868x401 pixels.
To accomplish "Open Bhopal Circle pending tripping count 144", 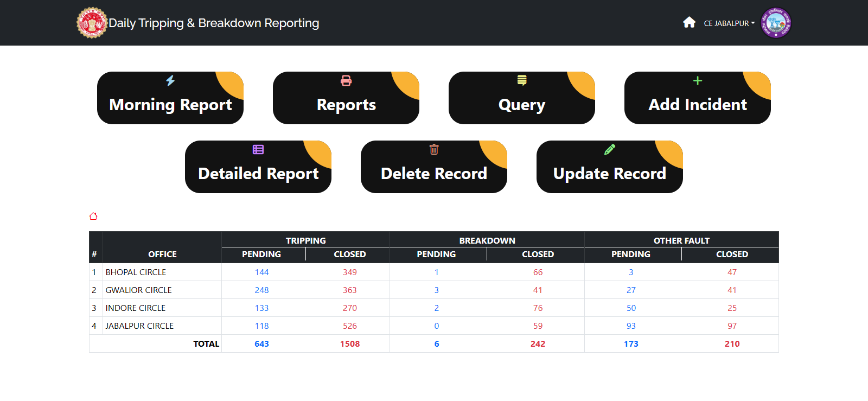I will 262,272.
